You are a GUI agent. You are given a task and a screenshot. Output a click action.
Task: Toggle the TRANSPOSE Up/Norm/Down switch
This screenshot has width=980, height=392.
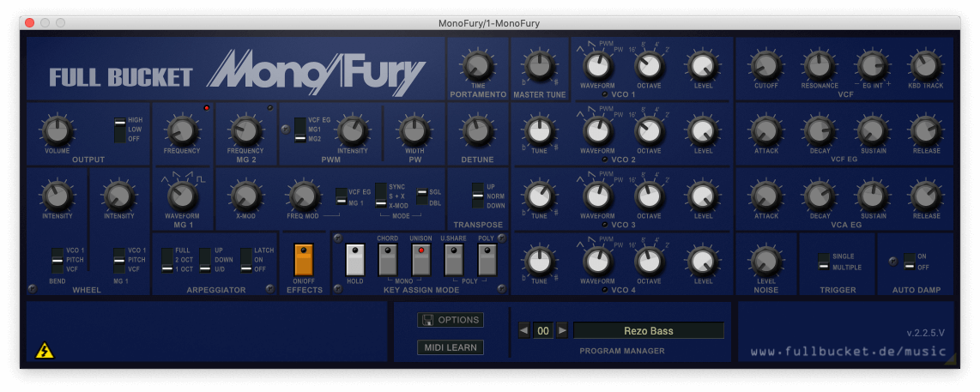click(478, 196)
